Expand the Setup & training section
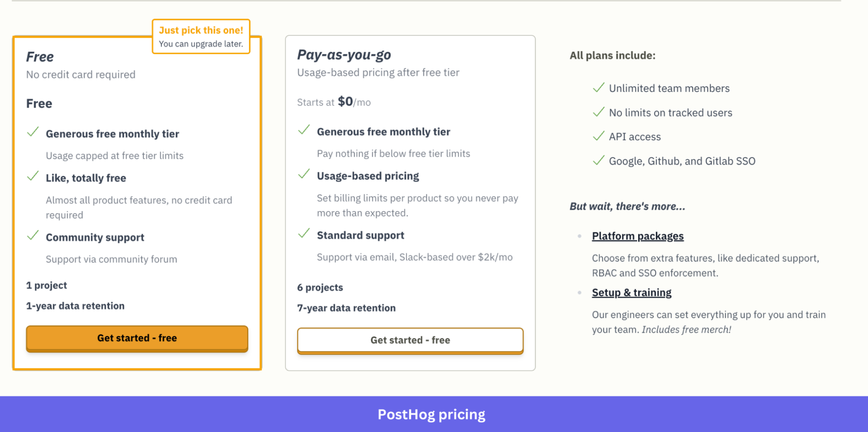Screen dimensions: 868x432 click(x=631, y=292)
